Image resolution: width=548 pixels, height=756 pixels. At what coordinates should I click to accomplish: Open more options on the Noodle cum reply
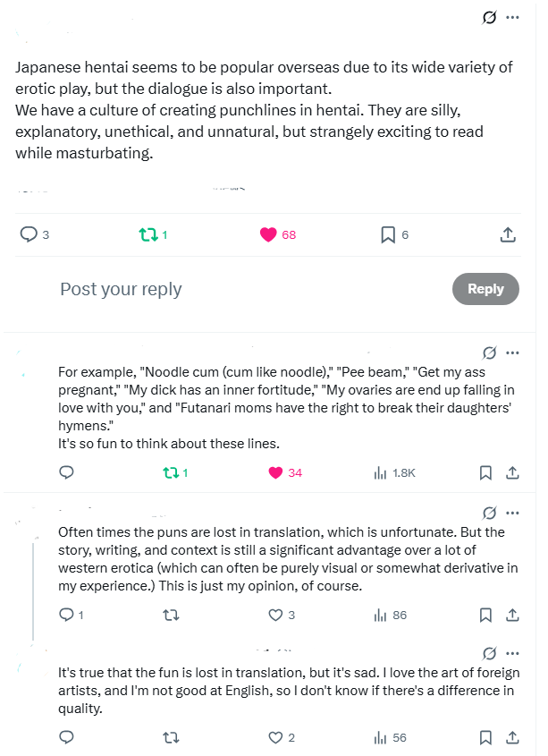[x=512, y=353]
